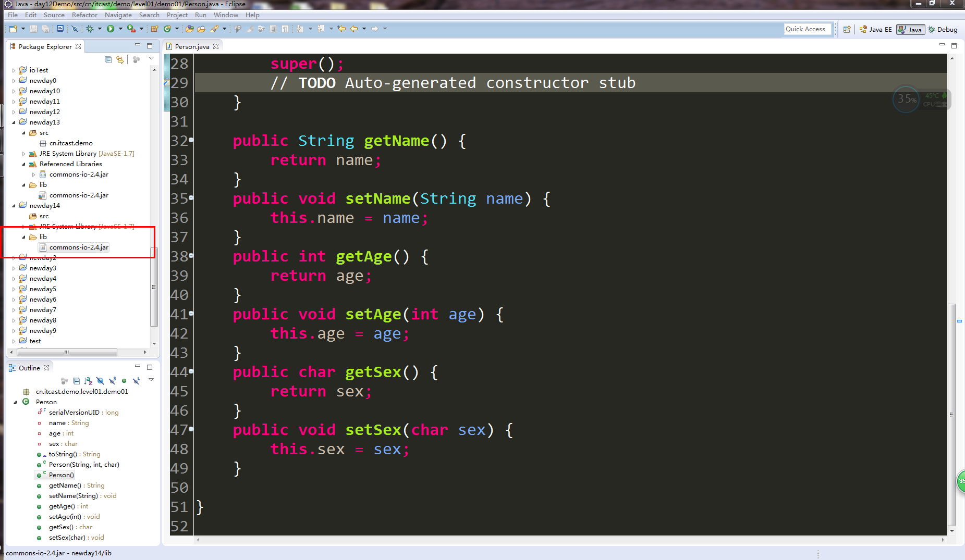
Task: Open the Debug dropdown arrow
Action: 100,29
